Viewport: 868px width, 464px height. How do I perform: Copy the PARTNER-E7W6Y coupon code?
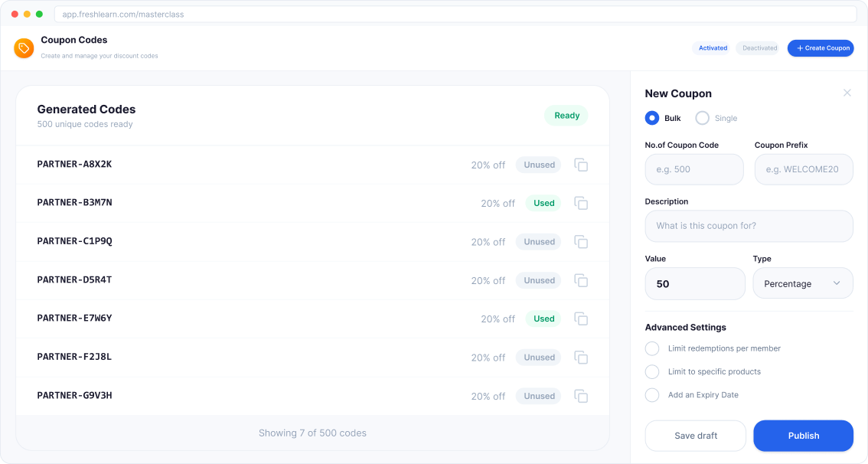coord(581,319)
